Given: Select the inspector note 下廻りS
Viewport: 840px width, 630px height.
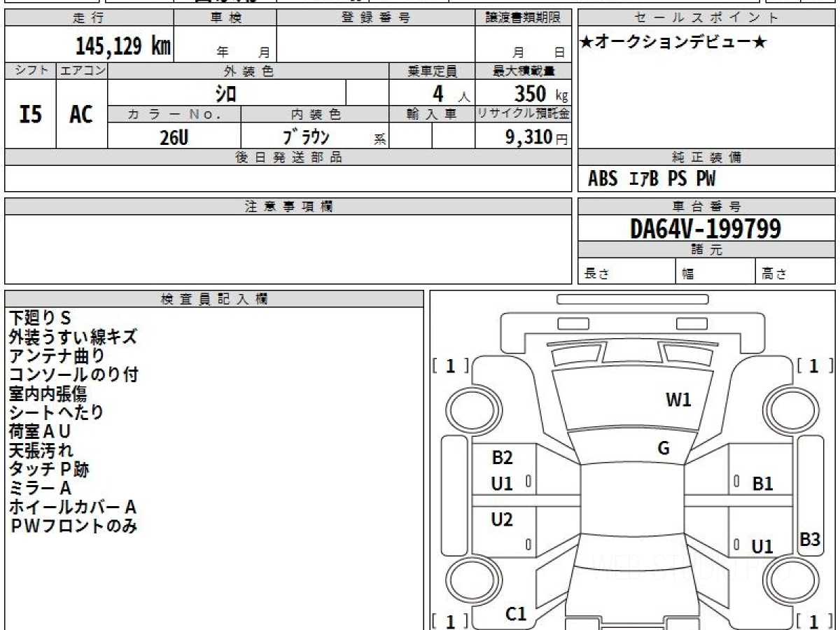Looking at the screenshot, I should point(41,318).
